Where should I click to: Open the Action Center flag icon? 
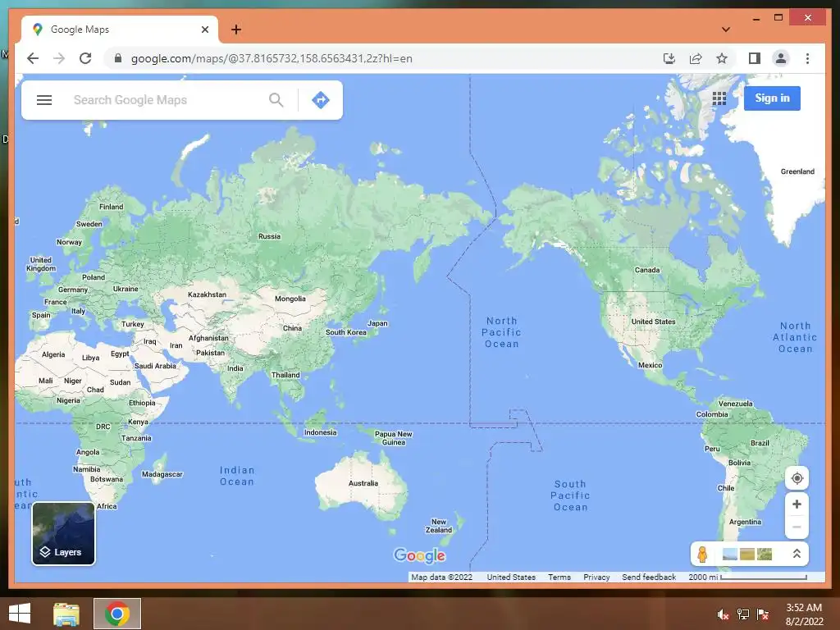pyautogui.click(x=763, y=614)
